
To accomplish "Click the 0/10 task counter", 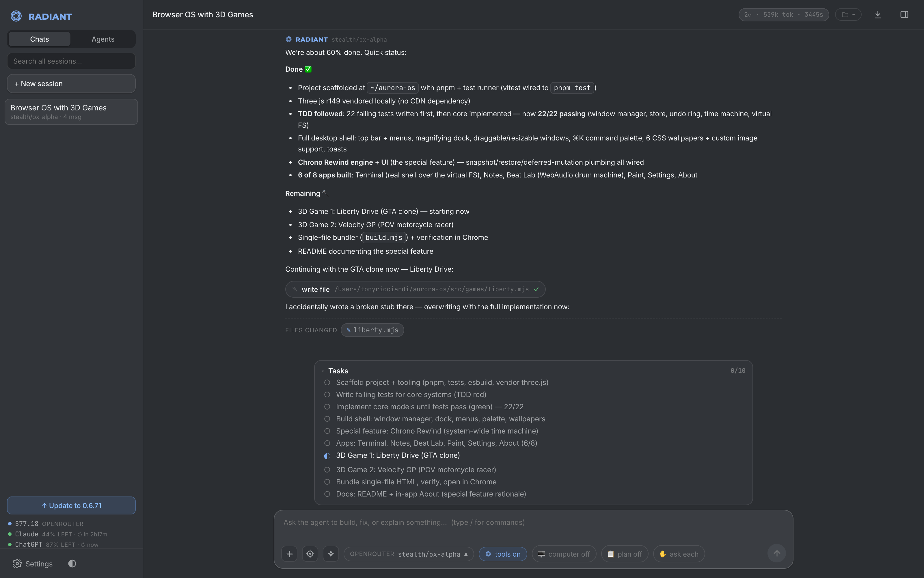I will point(738,370).
